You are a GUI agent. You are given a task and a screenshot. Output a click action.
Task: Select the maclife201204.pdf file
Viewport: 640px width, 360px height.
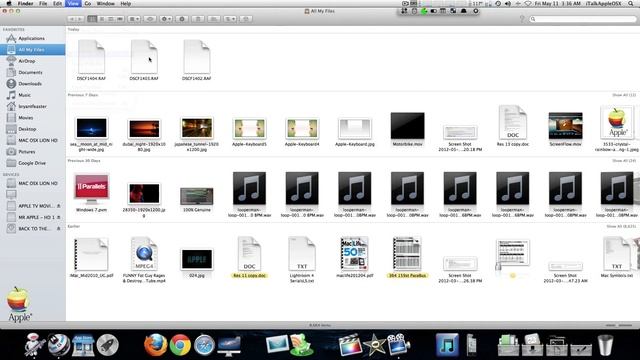point(355,257)
